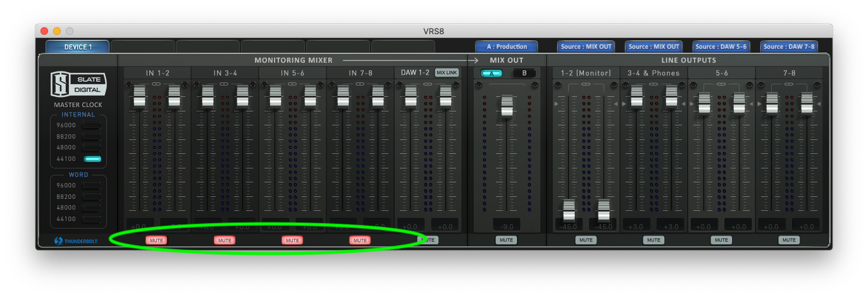The height and width of the screenshot is (297, 868).
Task: Select the active 44100 internal clock
Action: click(92, 159)
